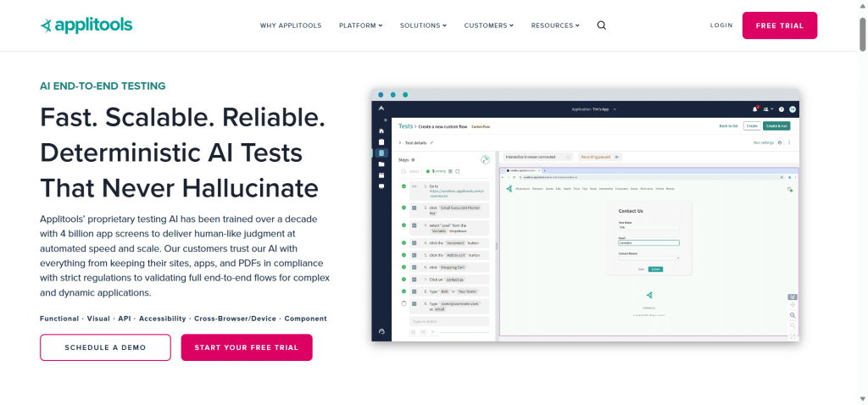Click the page's vertical scrollbar thumb

coord(863,34)
